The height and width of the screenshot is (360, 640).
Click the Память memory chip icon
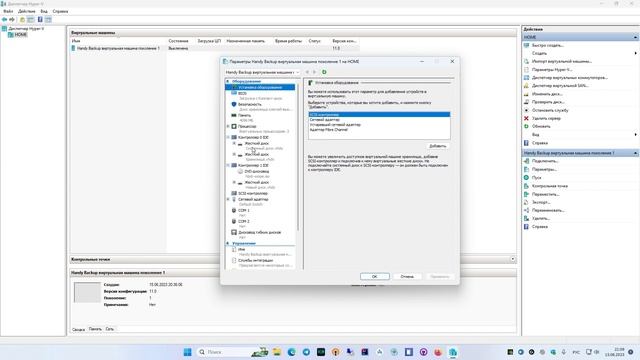point(234,116)
